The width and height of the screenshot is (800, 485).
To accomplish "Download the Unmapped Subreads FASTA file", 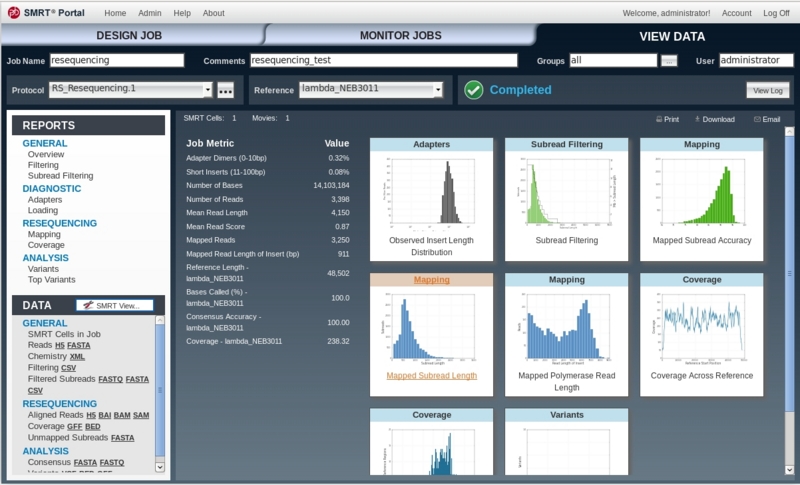I will click(x=122, y=438).
